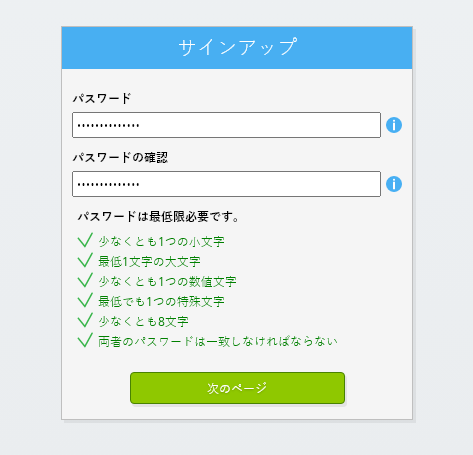The width and height of the screenshot is (473, 455).
Task: Click the info icon beside パスワードの確認 field
Action: [394, 184]
